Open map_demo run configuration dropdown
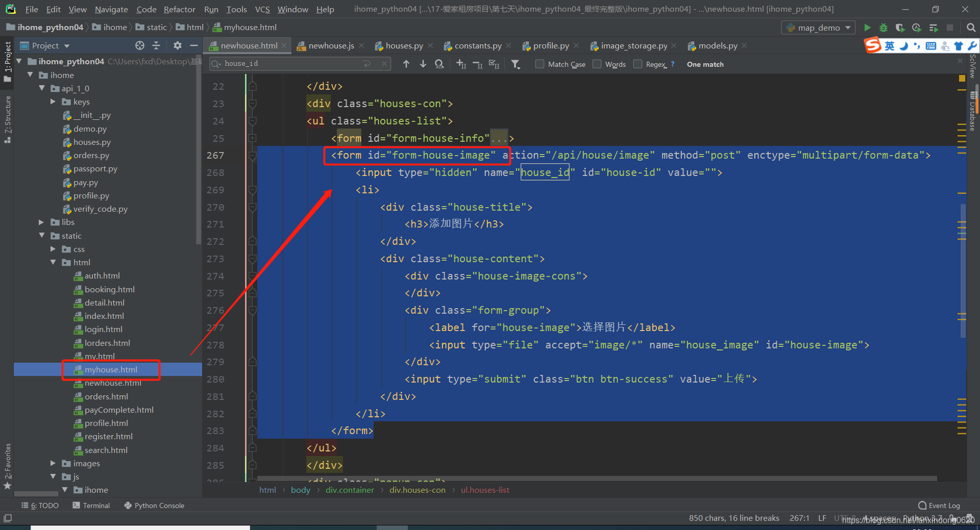 [819, 28]
